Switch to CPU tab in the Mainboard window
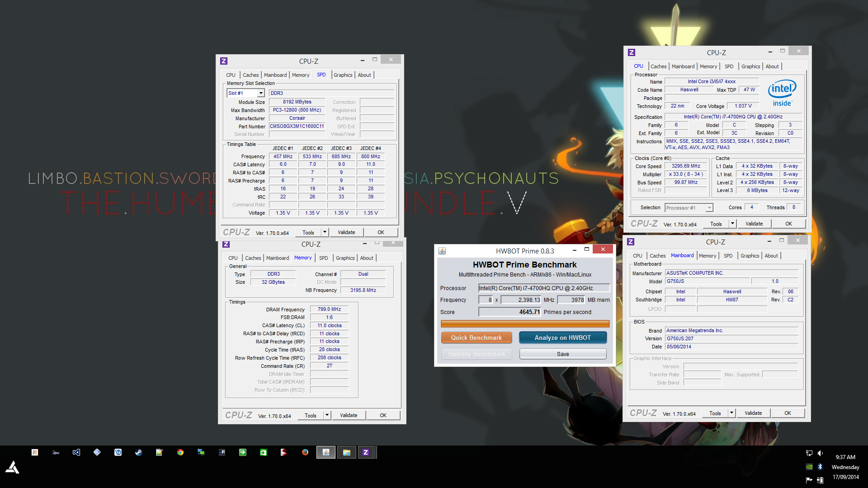Image resolution: width=868 pixels, height=488 pixels. (637, 256)
